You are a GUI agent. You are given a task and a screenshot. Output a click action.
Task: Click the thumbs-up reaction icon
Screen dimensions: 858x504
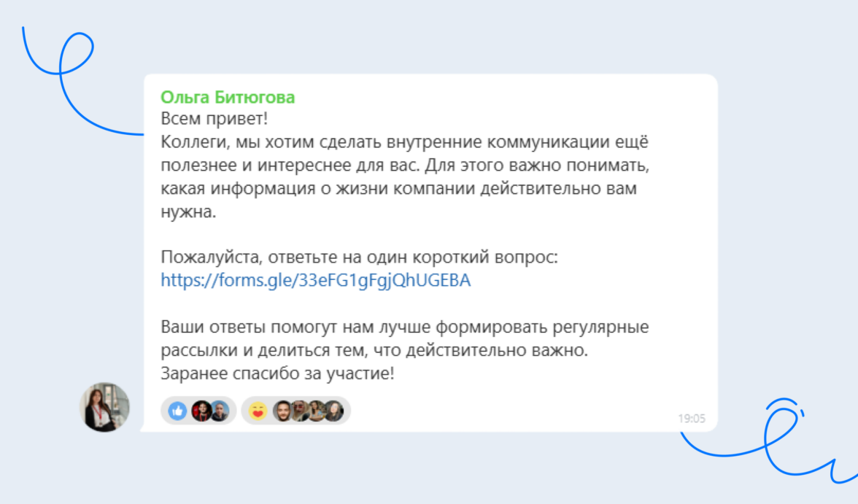point(177,411)
